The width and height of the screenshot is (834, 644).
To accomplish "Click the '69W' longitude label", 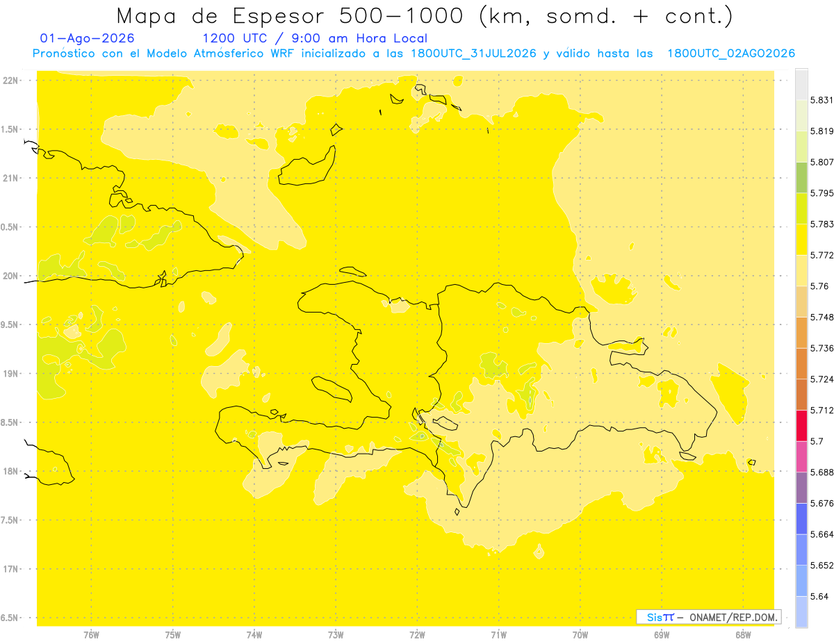I will 662,635.
